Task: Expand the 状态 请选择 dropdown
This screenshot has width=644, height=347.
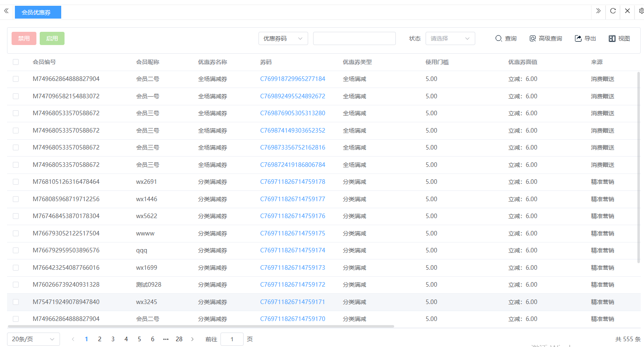Action: [x=450, y=38]
